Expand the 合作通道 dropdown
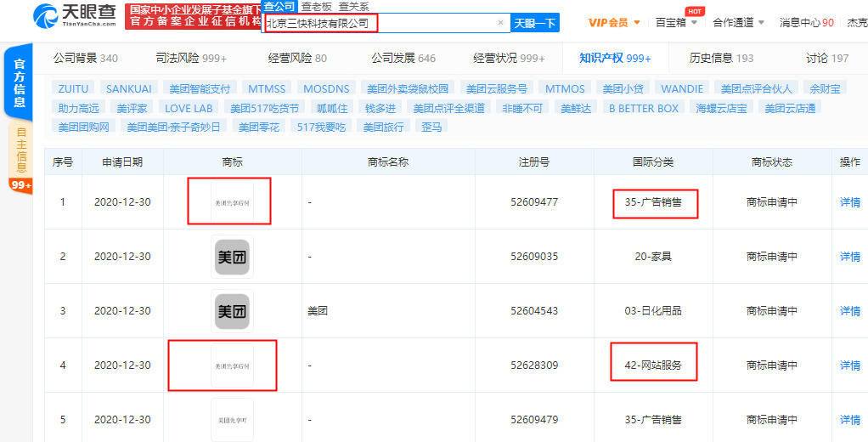The height and width of the screenshot is (442, 868). [738, 23]
